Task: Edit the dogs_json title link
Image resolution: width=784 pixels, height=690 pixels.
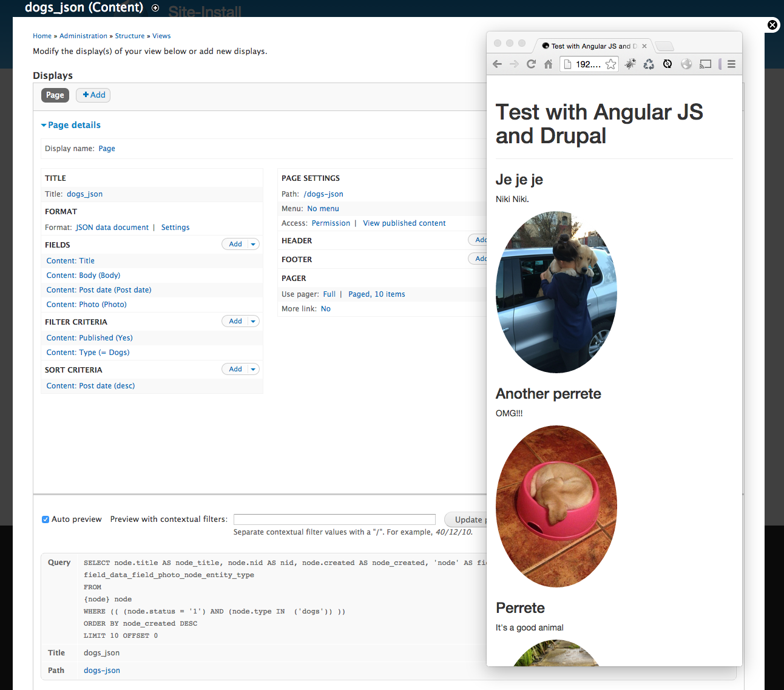Action: pos(84,194)
